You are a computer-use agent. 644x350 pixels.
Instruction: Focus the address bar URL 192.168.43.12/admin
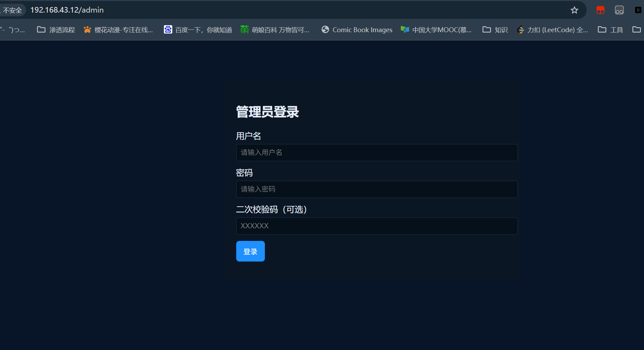click(x=67, y=10)
